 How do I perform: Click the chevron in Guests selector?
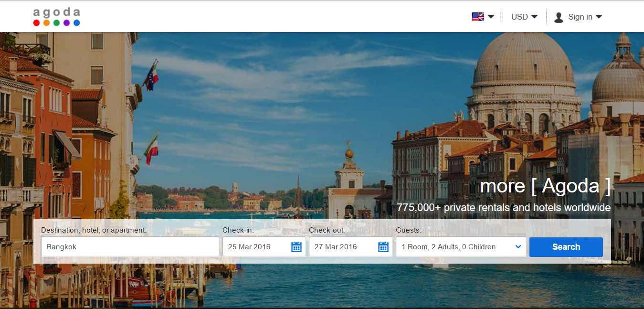pos(518,247)
